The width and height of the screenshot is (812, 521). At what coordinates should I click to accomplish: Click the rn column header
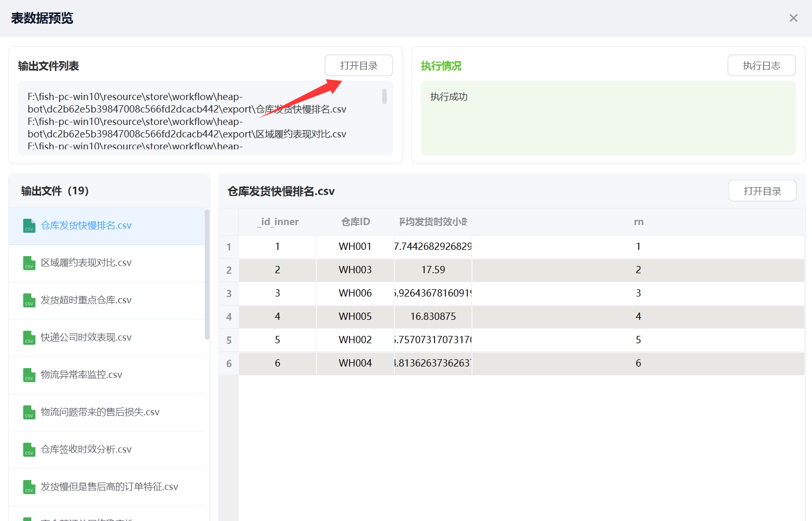pyautogui.click(x=638, y=222)
